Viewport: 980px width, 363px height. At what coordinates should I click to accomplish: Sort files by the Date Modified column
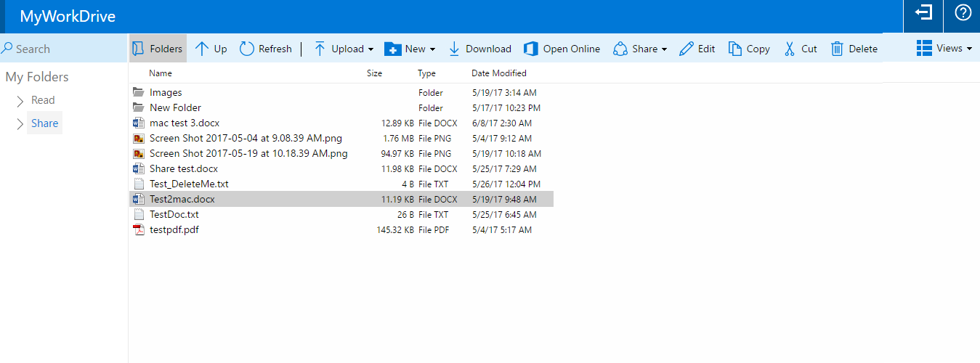pyautogui.click(x=498, y=73)
